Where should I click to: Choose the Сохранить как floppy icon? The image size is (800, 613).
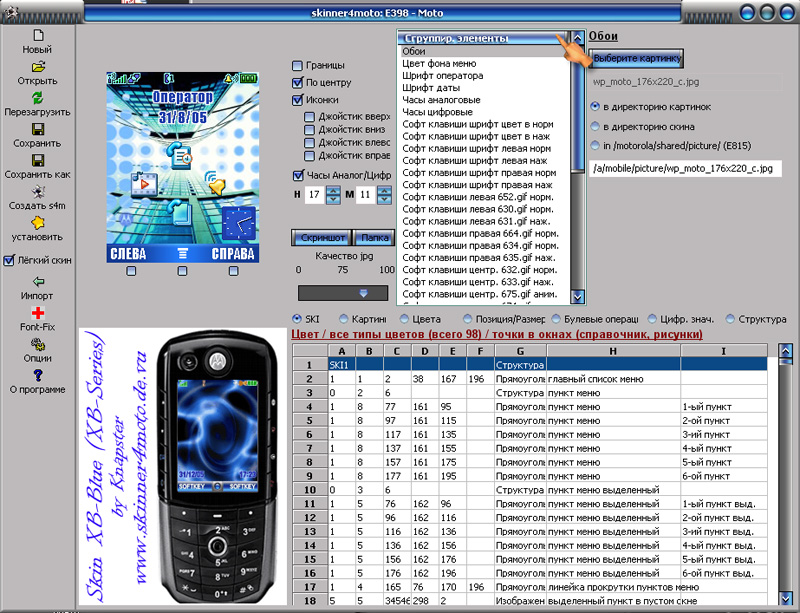(x=38, y=160)
